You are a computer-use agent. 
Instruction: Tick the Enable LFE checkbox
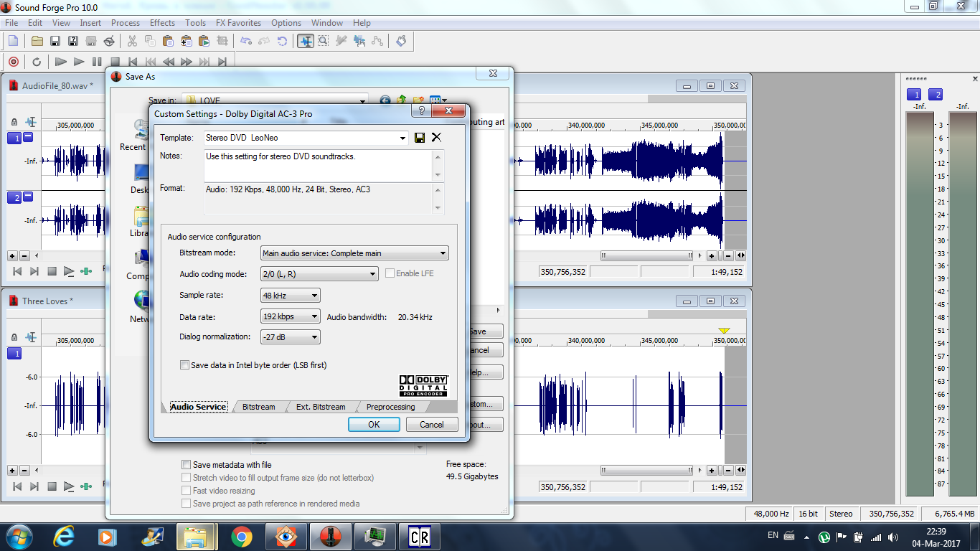click(390, 273)
